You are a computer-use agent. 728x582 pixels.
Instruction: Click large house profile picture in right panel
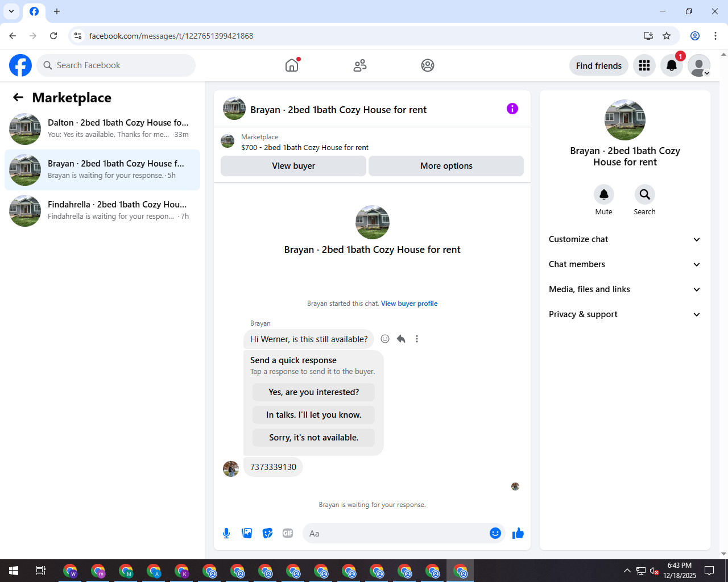pyautogui.click(x=625, y=120)
